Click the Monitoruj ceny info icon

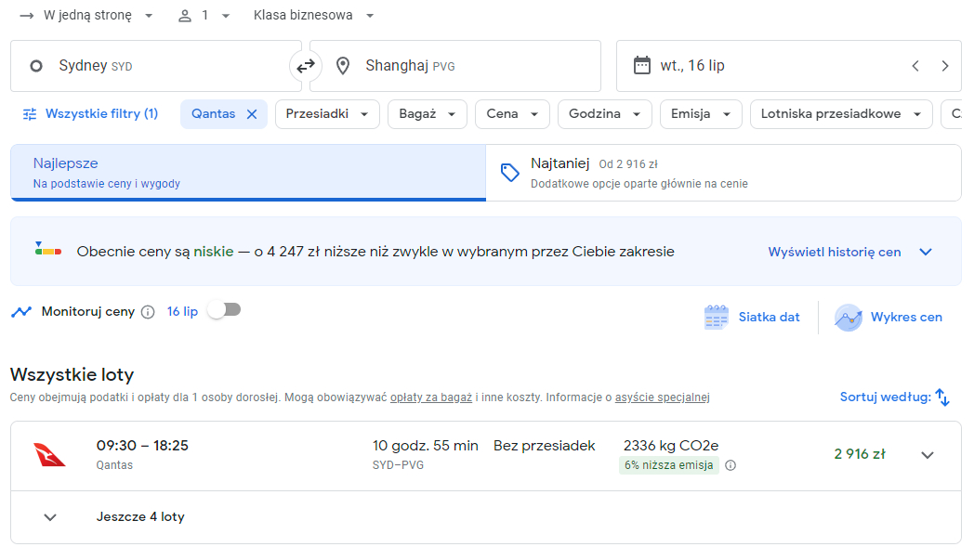coord(148,312)
